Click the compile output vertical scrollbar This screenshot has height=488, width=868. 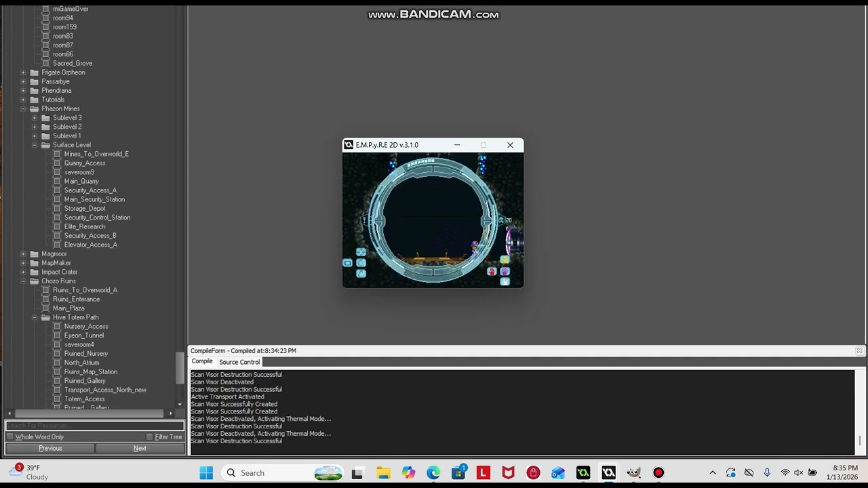click(x=860, y=441)
